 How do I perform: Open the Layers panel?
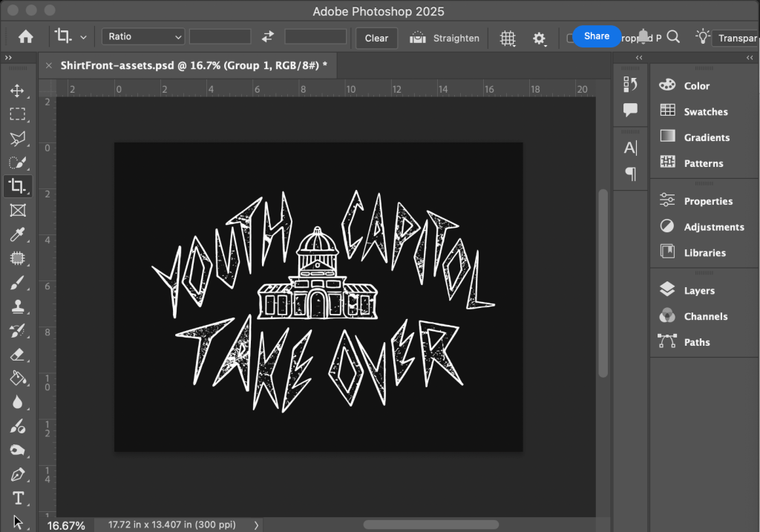[698, 291]
